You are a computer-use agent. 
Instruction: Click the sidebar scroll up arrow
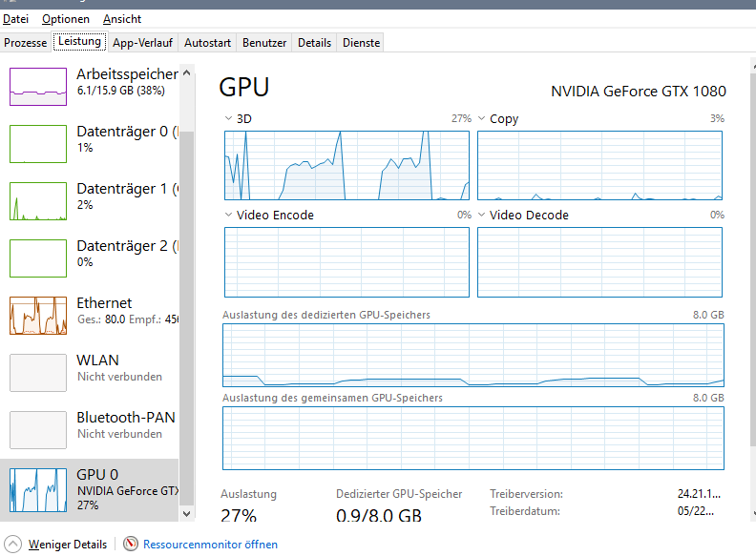click(186, 72)
